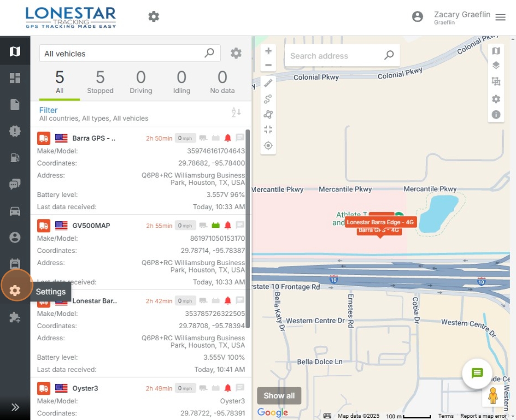
Task: Click the red alert bell on Barra GPS row
Action: (228, 138)
